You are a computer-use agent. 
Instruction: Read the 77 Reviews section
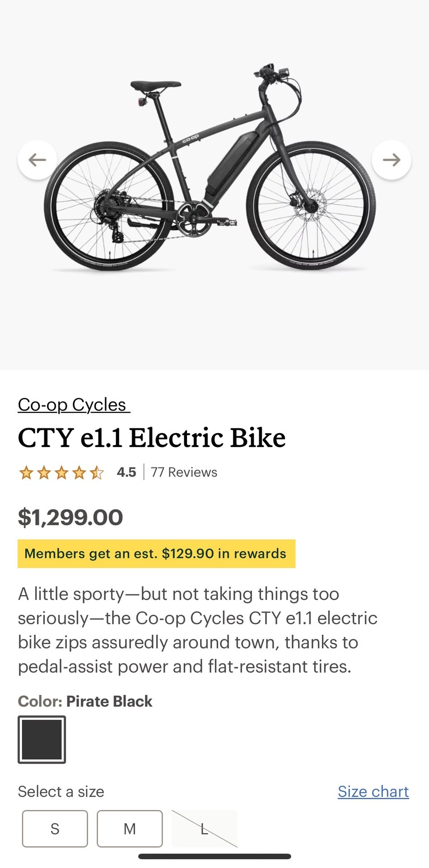click(x=184, y=472)
